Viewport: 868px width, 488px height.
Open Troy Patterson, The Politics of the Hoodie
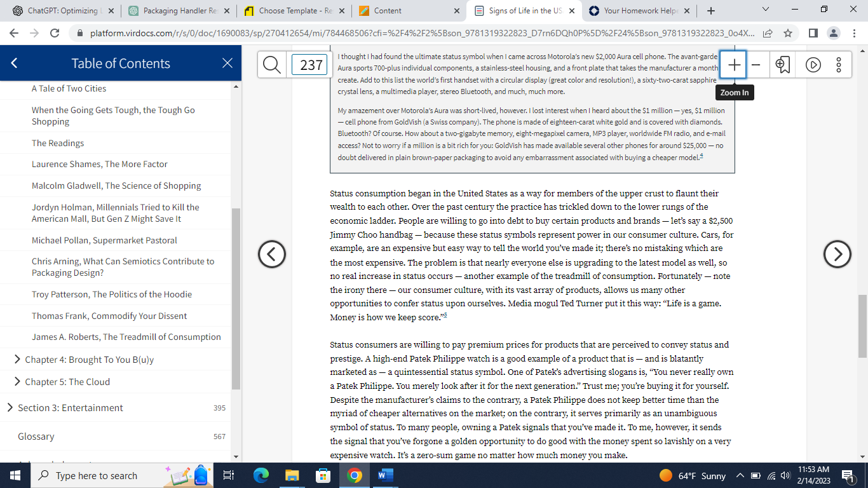[x=112, y=294]
